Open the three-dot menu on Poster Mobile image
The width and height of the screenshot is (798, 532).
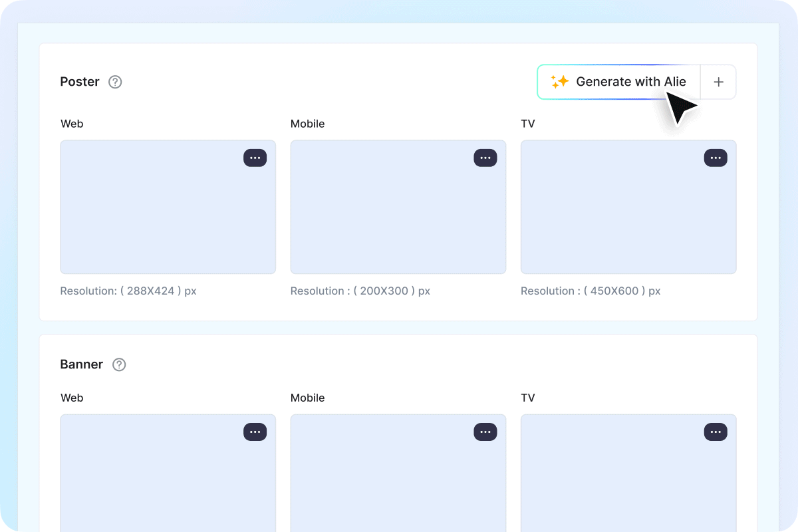point(485,158)
